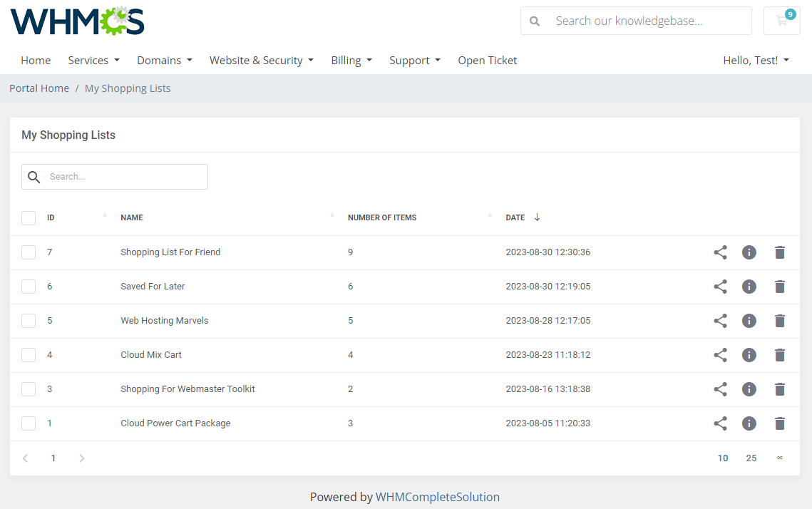Select the checkbox for Saved For Later

tap(29, 286)
